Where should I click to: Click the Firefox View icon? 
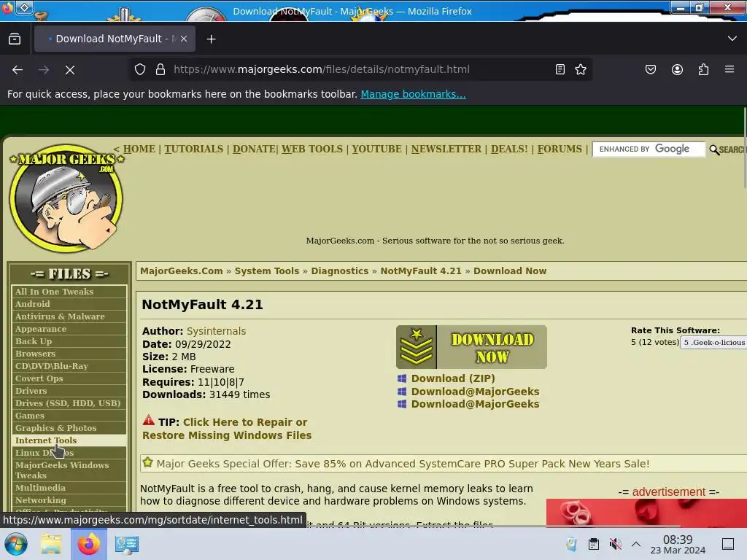15,39
